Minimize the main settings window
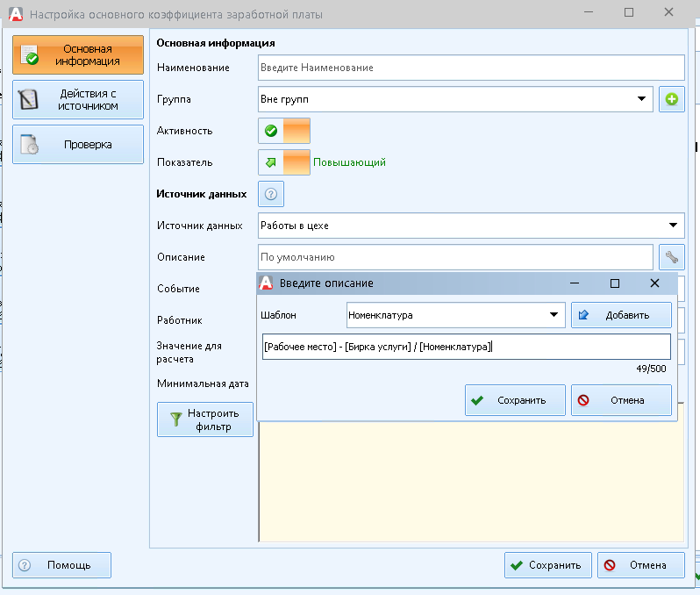The image size is (700, 595). click(x=589, y=12)
